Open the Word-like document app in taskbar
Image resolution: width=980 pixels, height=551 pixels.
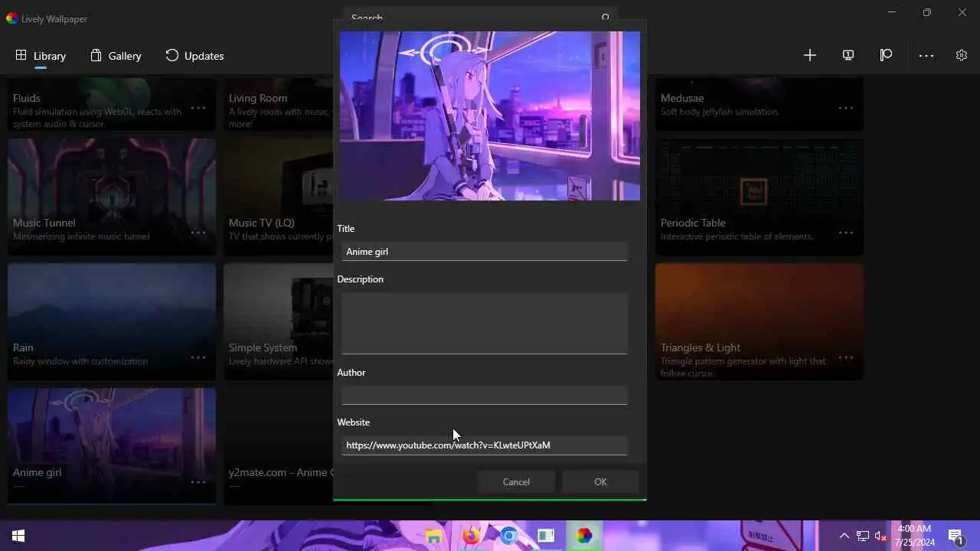[x=547, y=536]
